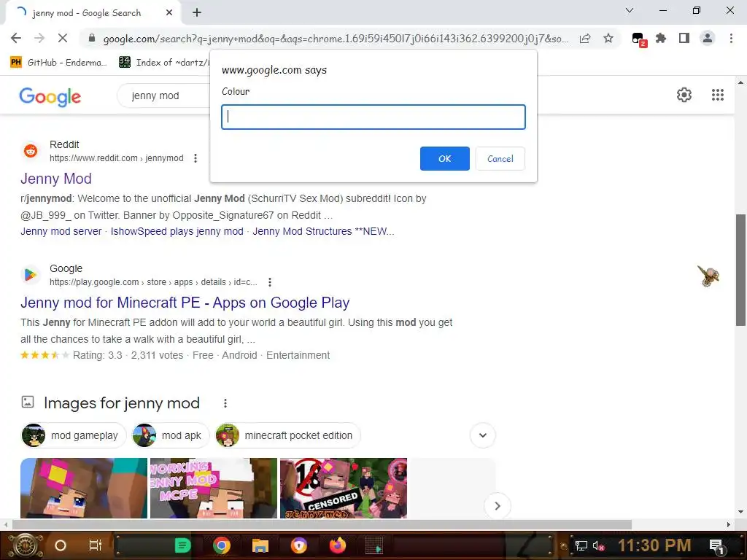Open the Jenny mod server sublink
Screen dimensions: 747x560
(61, 231)
